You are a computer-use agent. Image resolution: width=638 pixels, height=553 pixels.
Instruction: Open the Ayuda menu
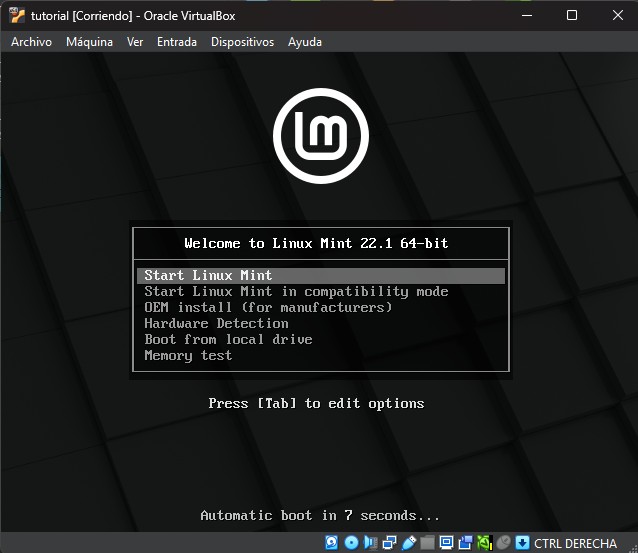click(305, 42)
